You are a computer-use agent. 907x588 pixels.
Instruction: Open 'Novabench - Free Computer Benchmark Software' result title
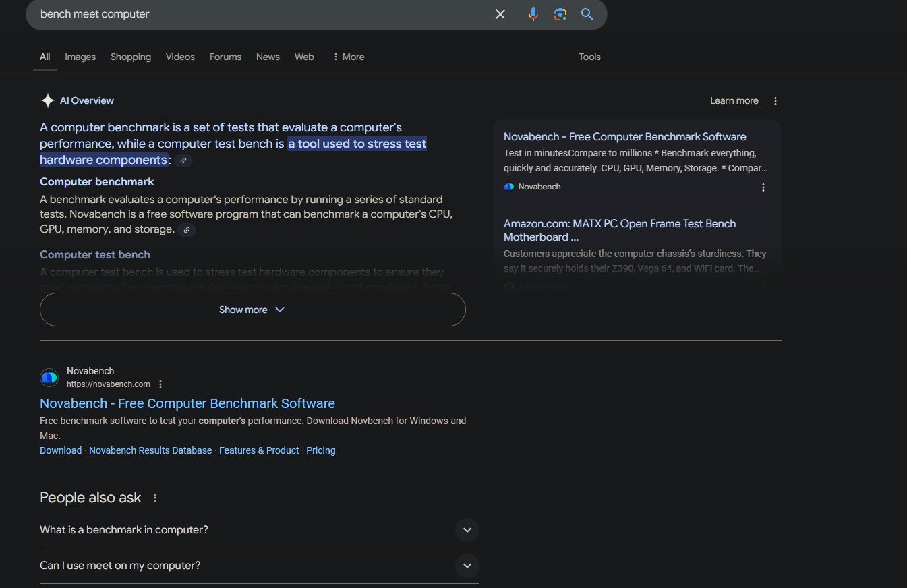pyautogui.click(x=187, y=403)
